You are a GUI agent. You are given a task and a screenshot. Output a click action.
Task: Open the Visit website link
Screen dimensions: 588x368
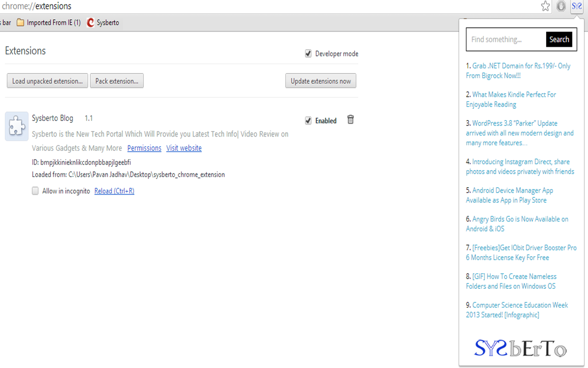pyautogui.click(x=184, y=148)
